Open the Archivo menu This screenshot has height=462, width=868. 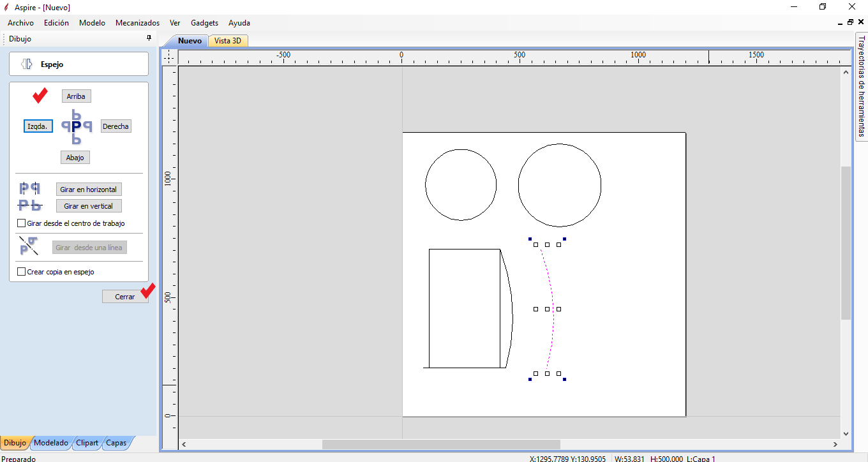click(20, 23)
